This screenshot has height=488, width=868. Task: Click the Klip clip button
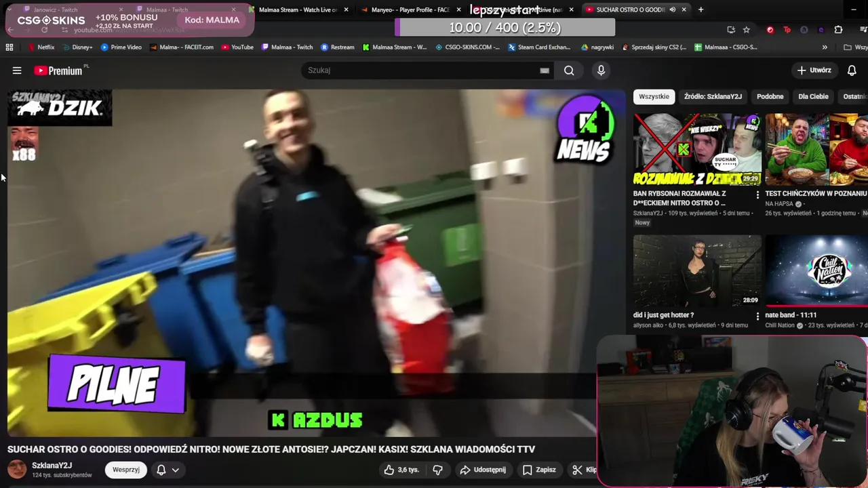(x=584, y=470)
